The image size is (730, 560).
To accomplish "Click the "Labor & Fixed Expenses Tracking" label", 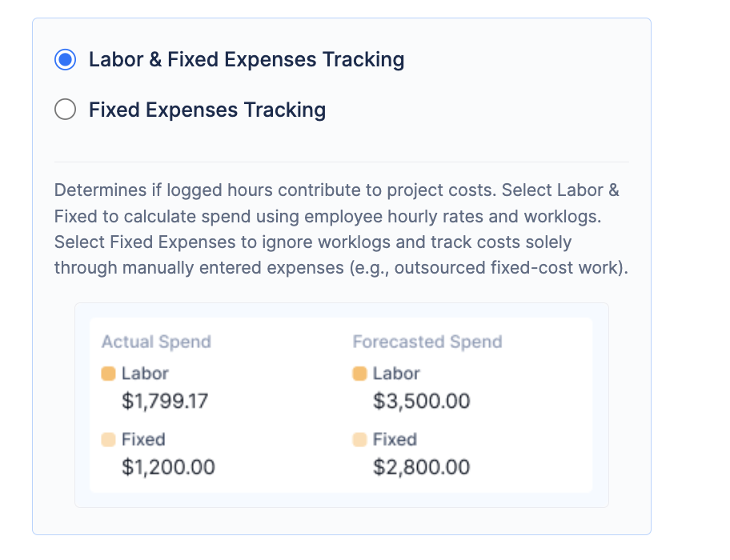I will 246,60.
